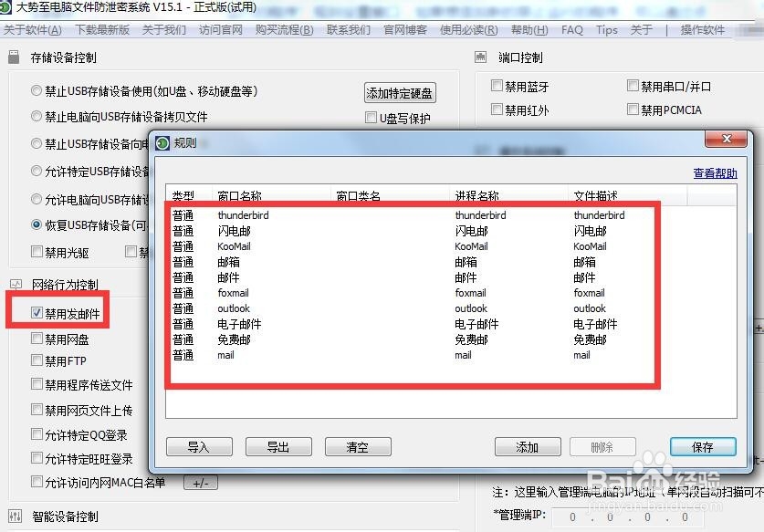This screenshot has width=764, height=532.
Task: Click 导入 button in rules dialog
Action: (199, 447)
